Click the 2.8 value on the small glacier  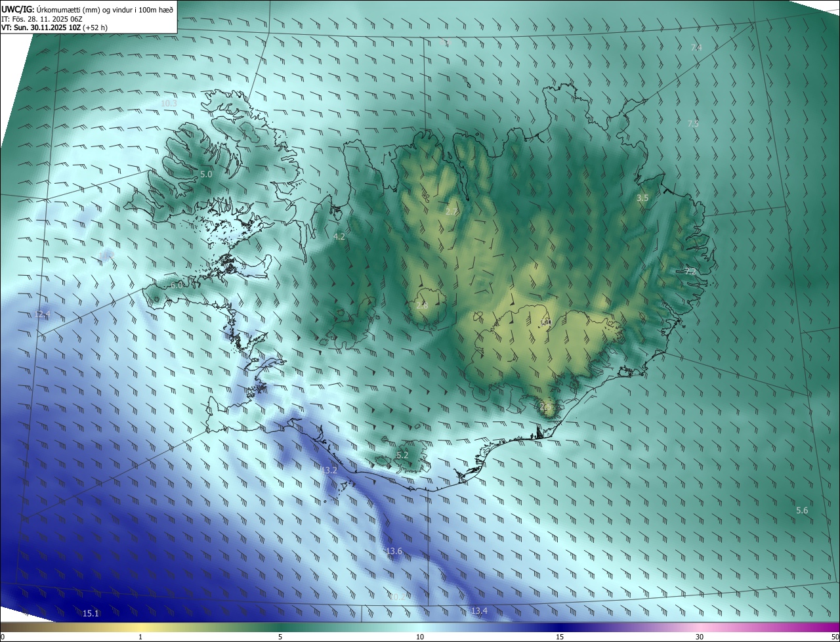[422, 306]
